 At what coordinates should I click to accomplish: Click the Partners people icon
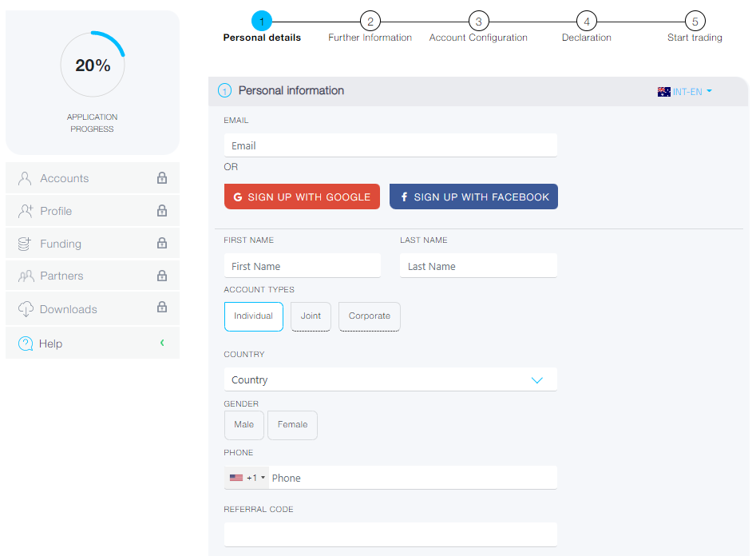pyautogui.click(x=25, y=276)
